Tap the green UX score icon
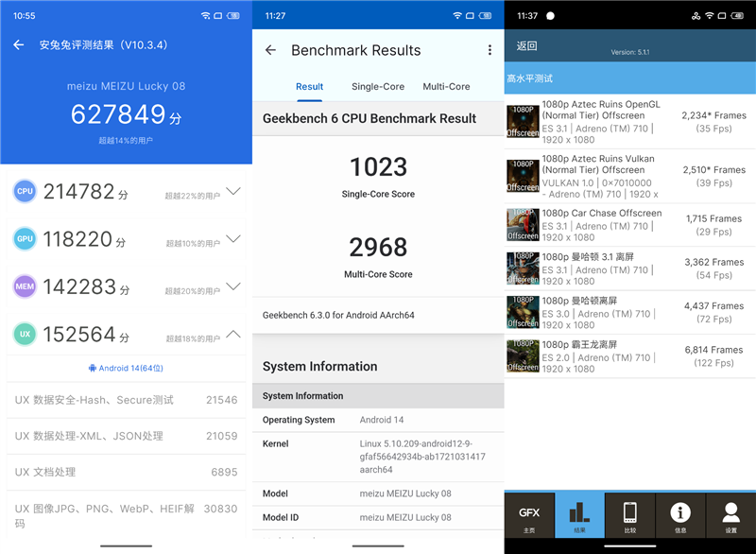The height and width of the screenshot is (554, 756). (x=25, y=334)
